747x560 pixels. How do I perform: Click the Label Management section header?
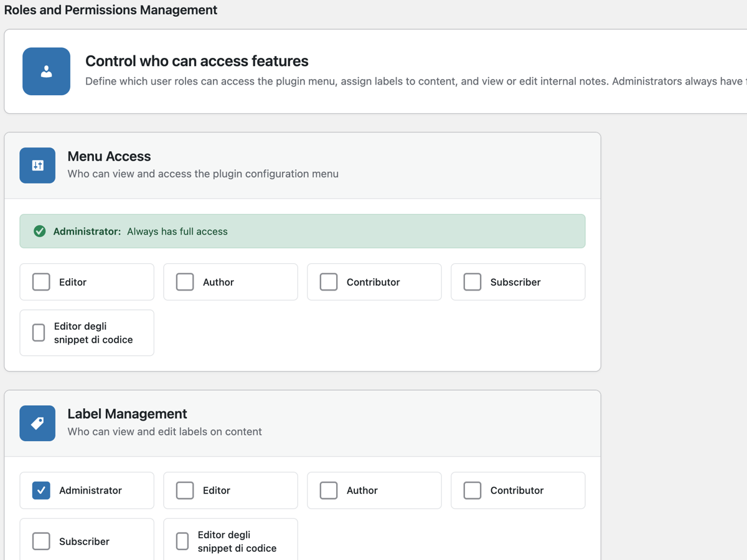point(128,414)
